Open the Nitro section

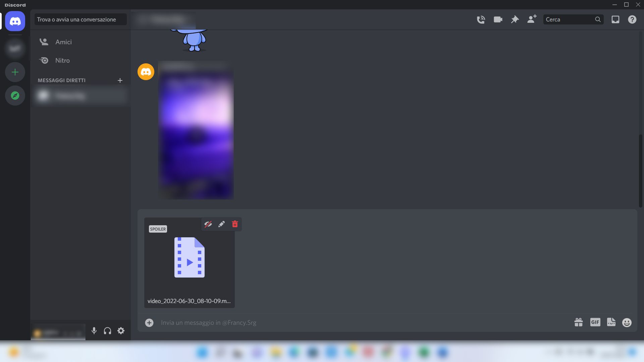pos(62,60)
